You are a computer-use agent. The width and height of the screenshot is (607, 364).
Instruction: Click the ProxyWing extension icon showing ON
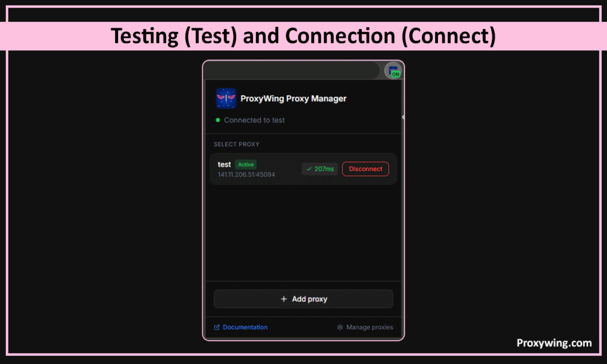[x=393, y=71]
